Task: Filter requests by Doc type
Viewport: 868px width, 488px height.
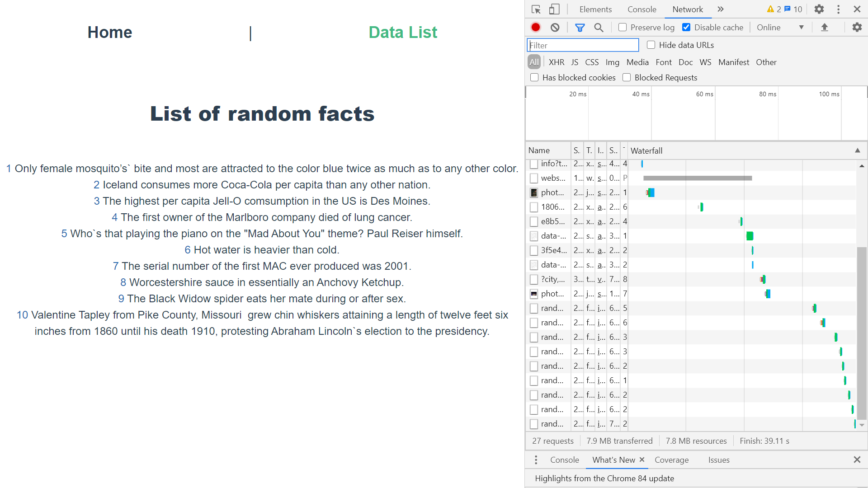Action: [x=685, y=62]
